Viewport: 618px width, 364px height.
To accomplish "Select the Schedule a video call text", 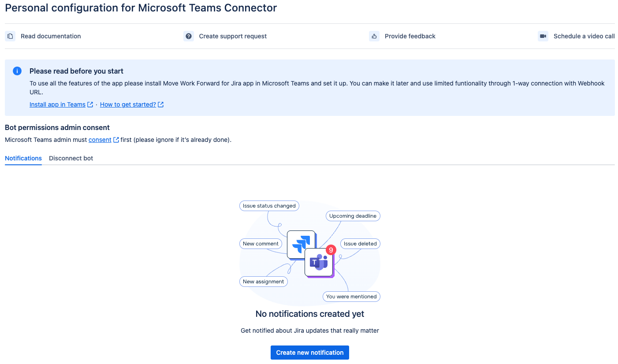I will click(x=584, y=36).
